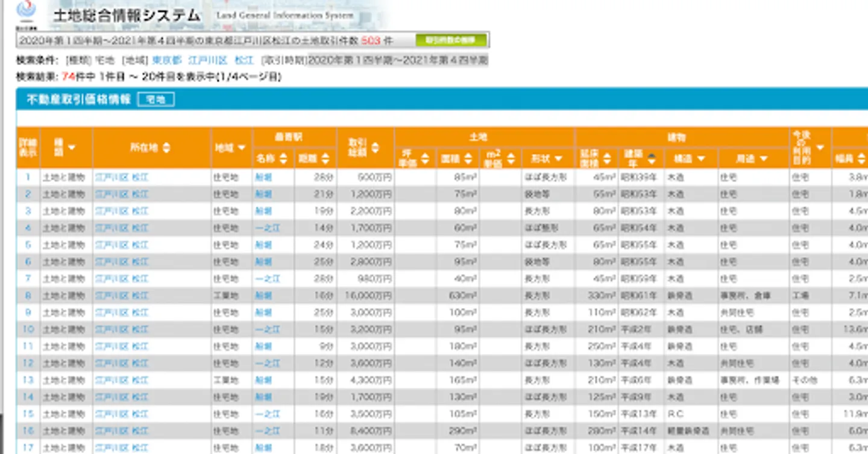The height and width of the screenshot is (454, 868).
Task: Sort by m² 単価 column arrows
Action: pyautogui.click(x=511, y=159)
